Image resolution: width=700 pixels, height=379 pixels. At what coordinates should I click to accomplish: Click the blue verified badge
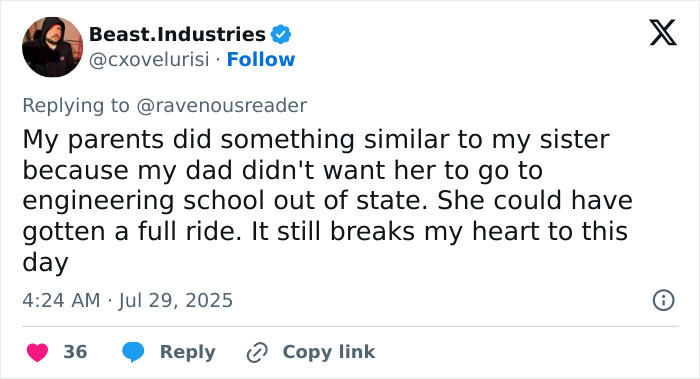tap(281, 34)
